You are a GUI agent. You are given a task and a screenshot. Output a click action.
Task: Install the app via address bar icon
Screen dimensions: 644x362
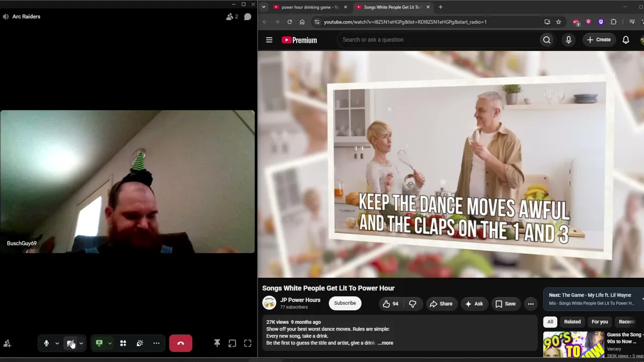[x=547, y=22]
